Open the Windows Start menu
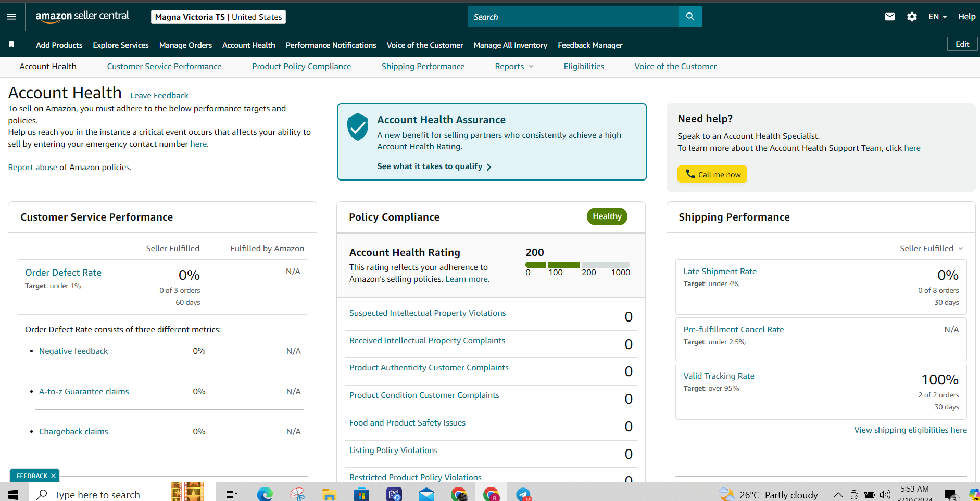 coord(14,494)
